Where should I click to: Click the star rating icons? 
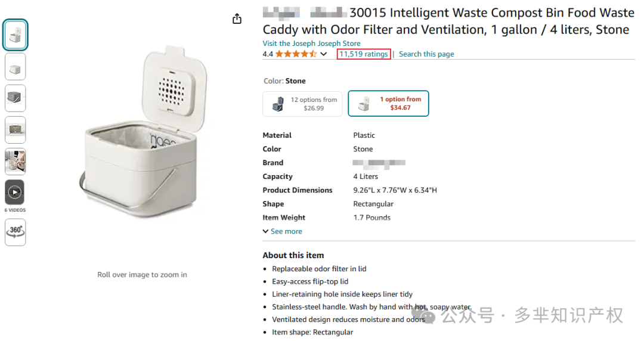(296, 54)
